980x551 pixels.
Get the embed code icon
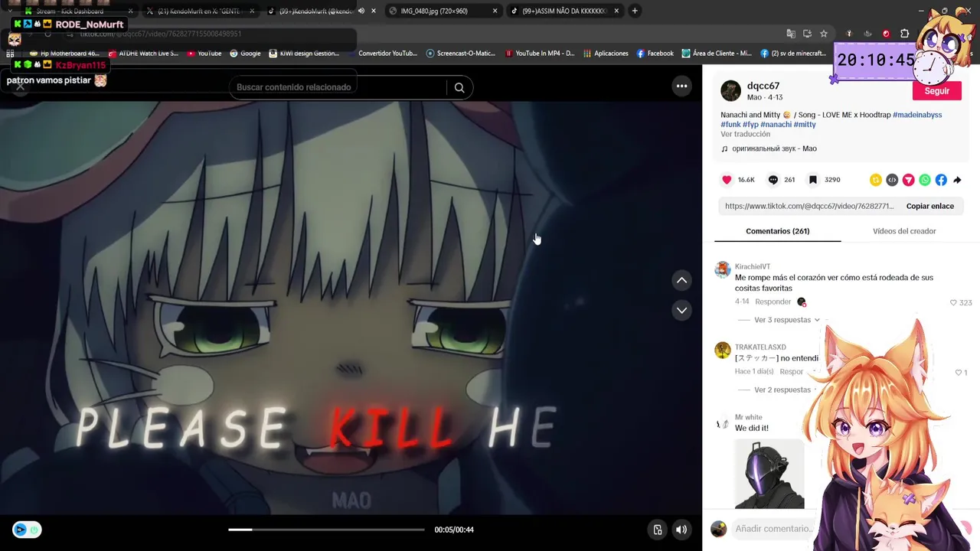[892, 180]
